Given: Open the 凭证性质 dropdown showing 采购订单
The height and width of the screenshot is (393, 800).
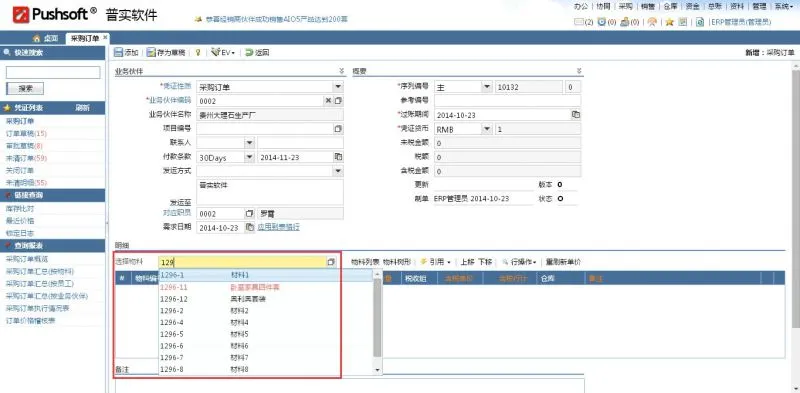Looking at the screenshot, I should tap(338, 87).
